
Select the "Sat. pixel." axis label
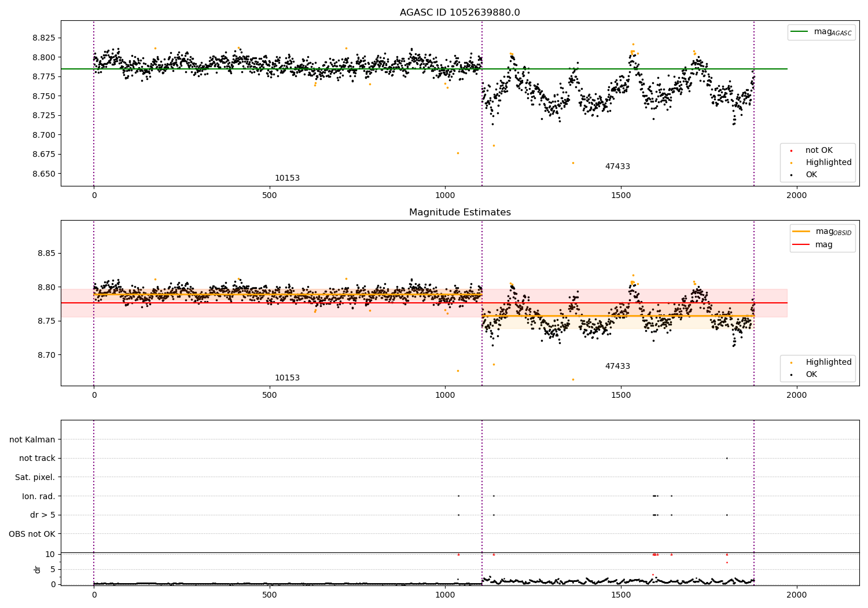(35, 477)
